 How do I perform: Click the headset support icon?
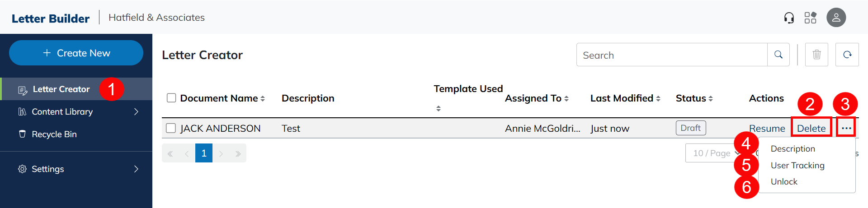tap(789, 18)
